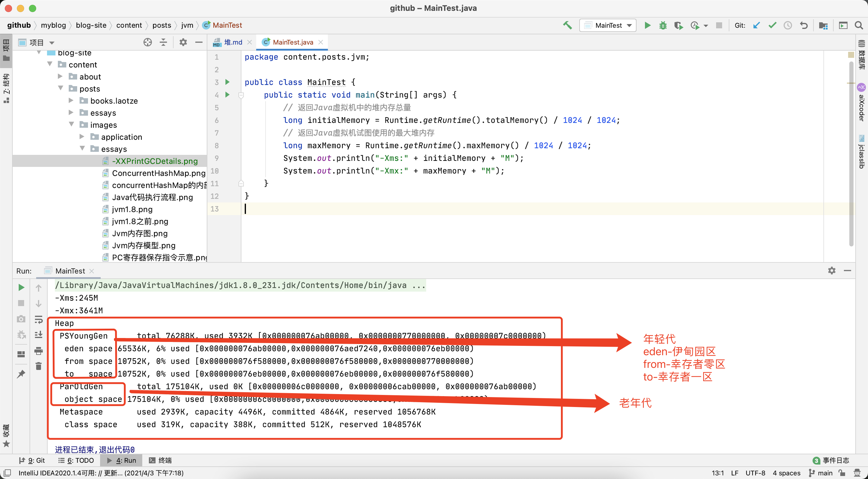Click Git commit checkmark icon
Image resolution: width=868 pixels, height=479 pixels.
tap(772, 25)
